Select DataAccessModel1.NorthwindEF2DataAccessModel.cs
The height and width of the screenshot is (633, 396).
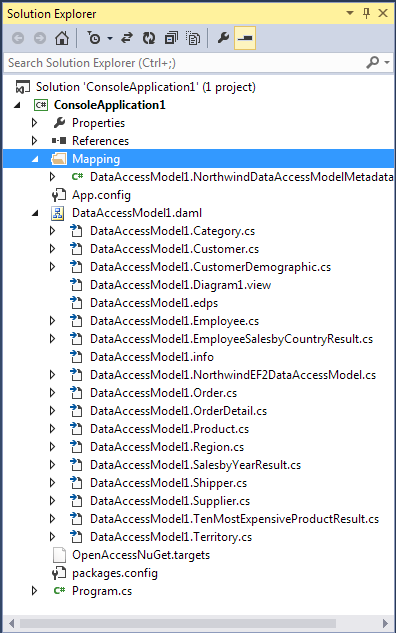pyautogui.click(x=233, y=375)
